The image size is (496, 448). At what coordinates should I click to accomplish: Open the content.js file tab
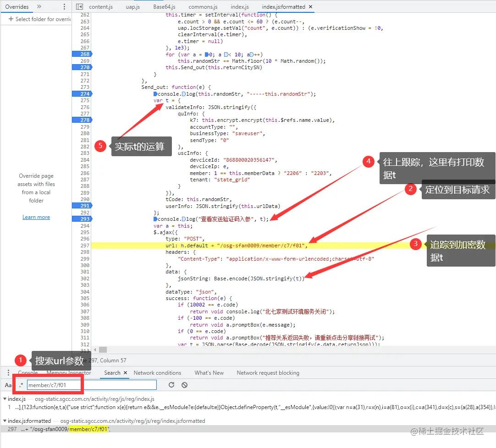tap(100, 6)
